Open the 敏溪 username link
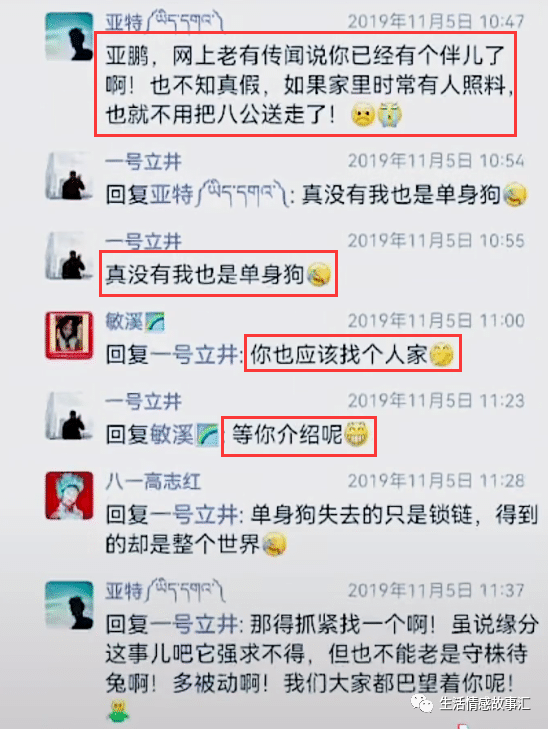 (124, 321)
